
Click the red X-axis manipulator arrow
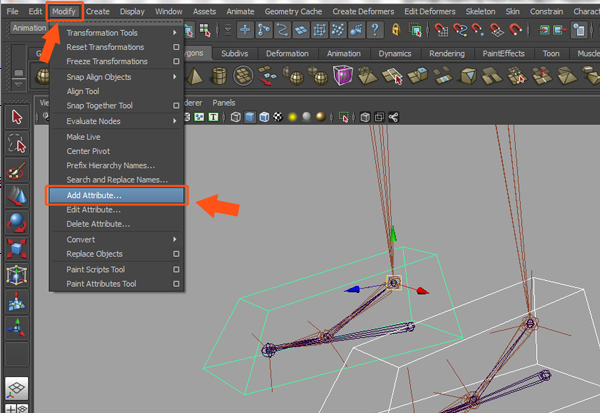[422, 291]
